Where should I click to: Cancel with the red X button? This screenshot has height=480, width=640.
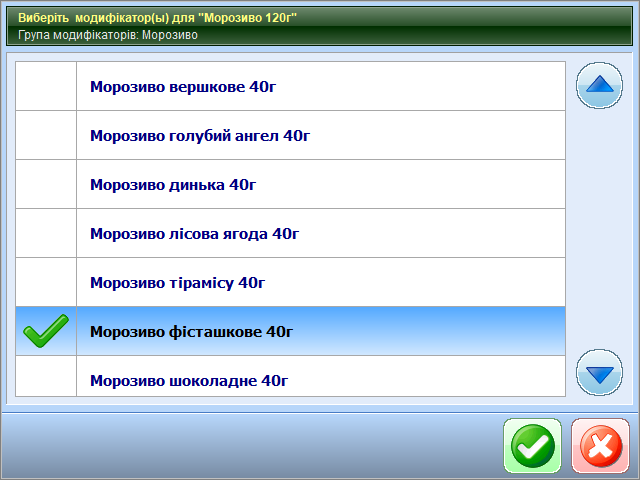601,446
